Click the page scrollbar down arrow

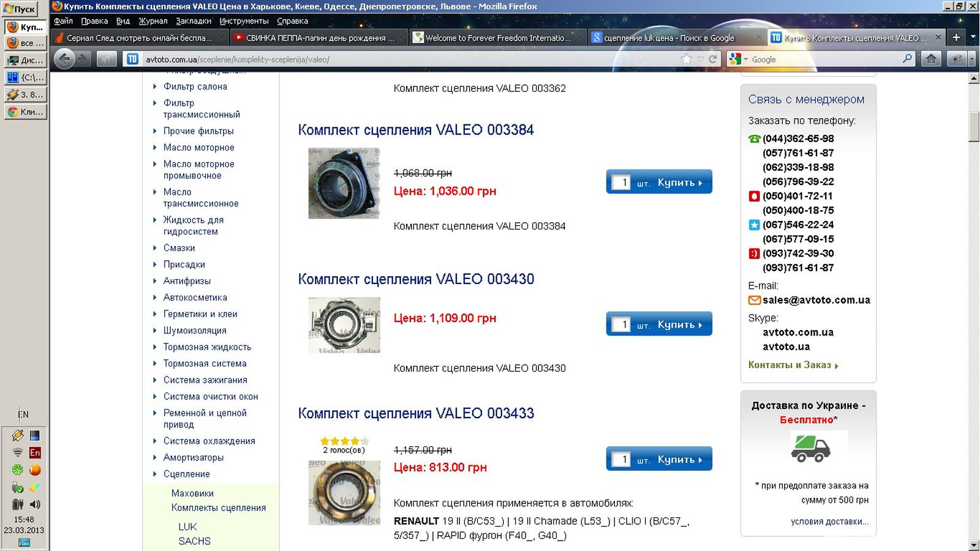point(974,545)
